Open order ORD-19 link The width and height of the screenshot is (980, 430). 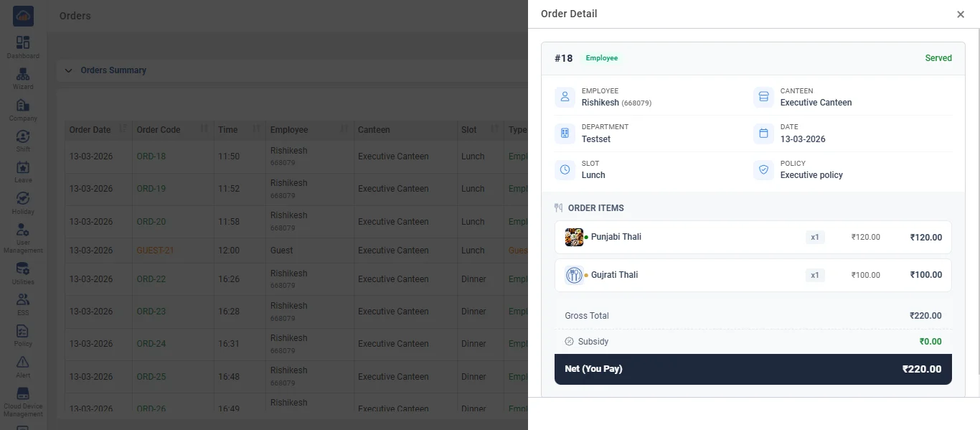tap(151, 189)
